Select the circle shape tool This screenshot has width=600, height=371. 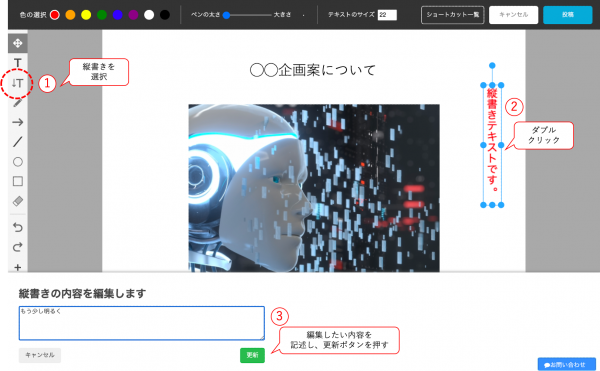click(x=18, y=162)
